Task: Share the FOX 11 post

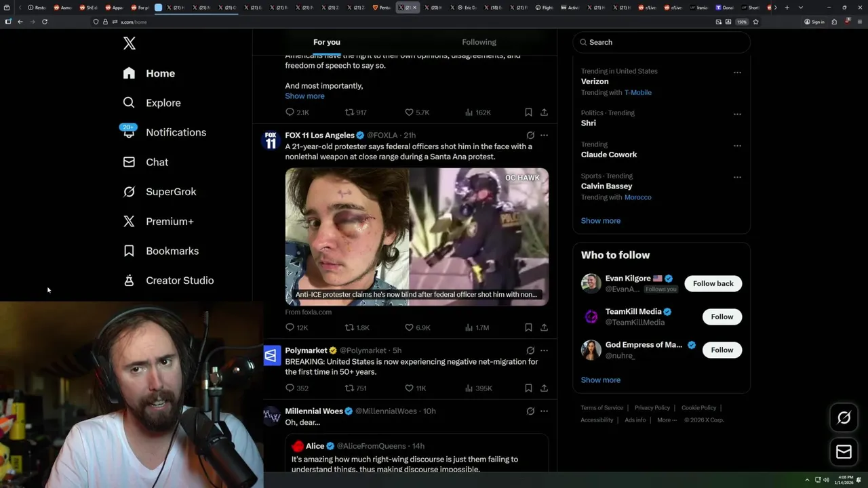Action: [x=544, y=327]
